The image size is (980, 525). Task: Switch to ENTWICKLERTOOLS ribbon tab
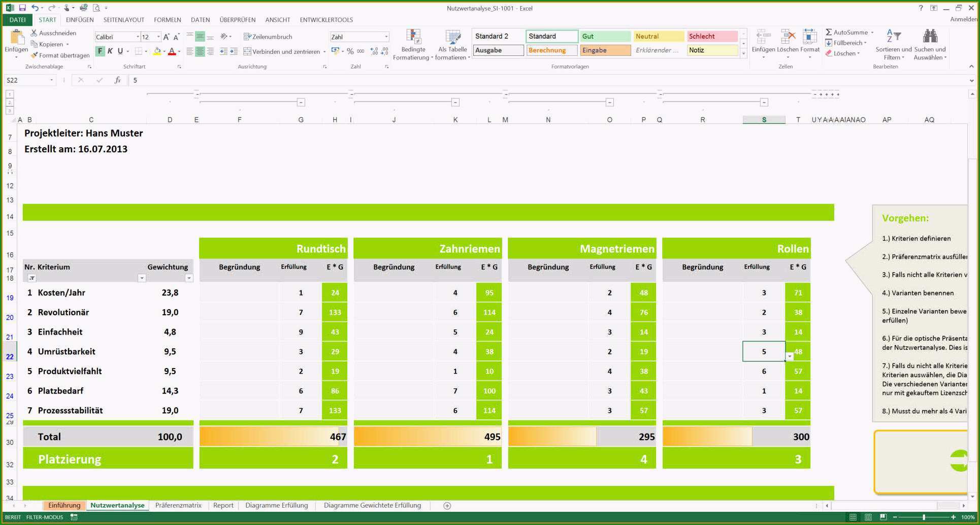[326, 20]
